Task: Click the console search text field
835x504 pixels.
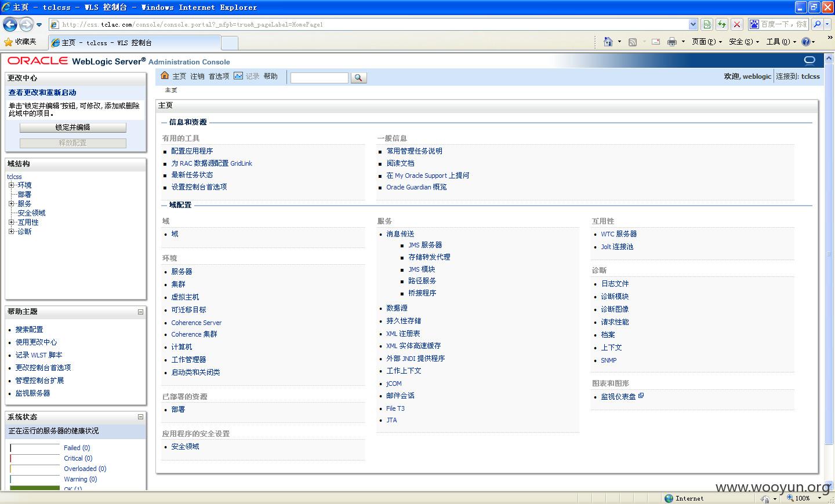Action: (320, 78)
